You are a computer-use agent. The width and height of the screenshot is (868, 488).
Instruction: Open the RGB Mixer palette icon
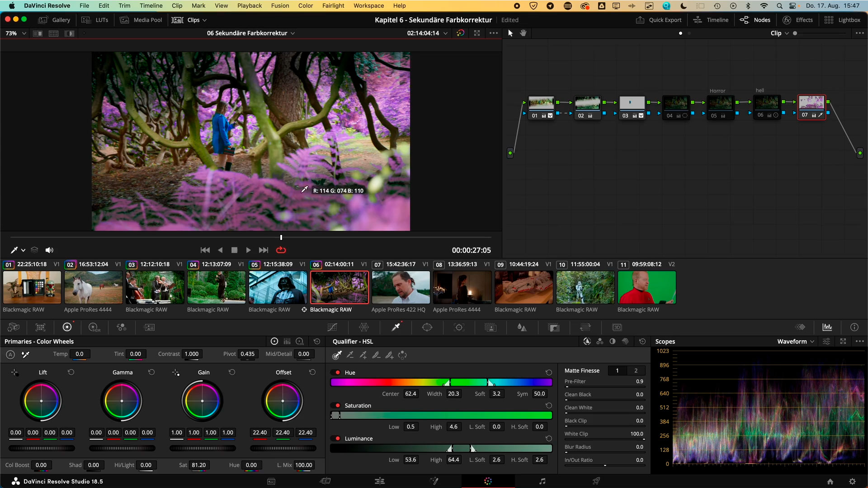click(122, 327)
